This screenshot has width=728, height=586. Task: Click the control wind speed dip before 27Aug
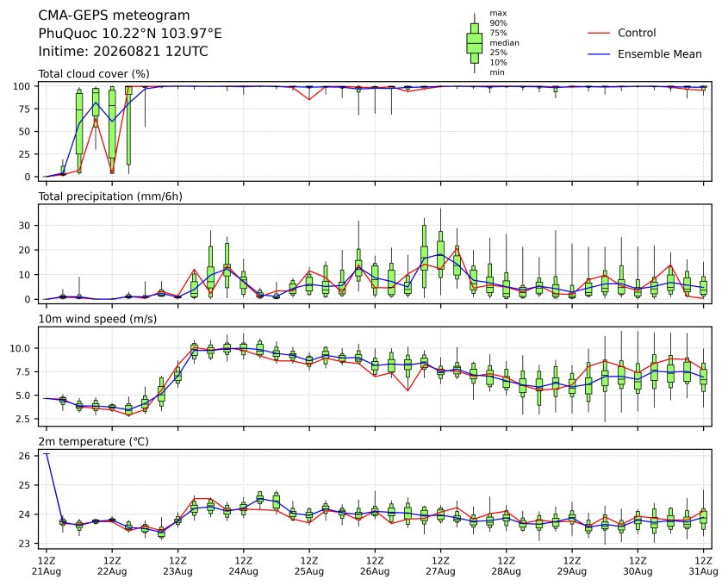[408, 390]
